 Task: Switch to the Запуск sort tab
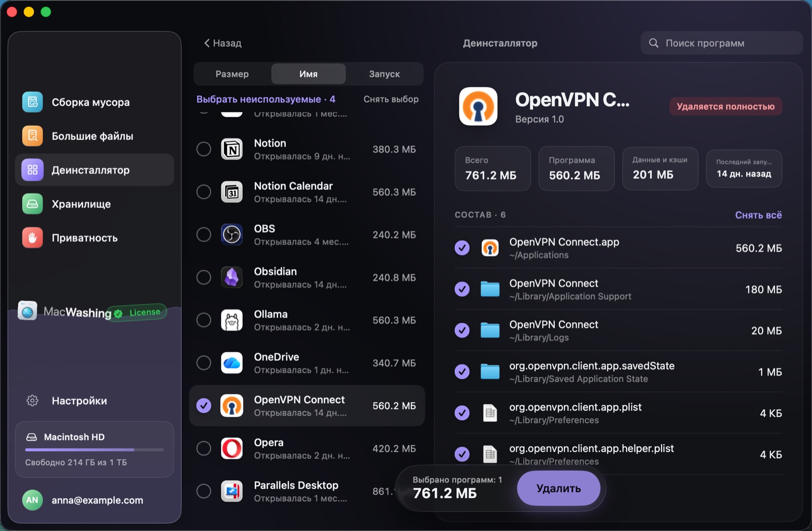(384, 74)
